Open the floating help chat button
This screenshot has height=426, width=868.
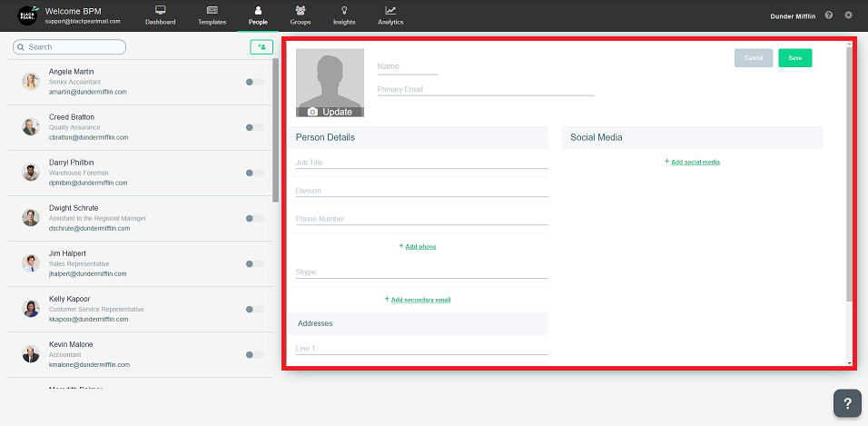(x=847, y=402)
